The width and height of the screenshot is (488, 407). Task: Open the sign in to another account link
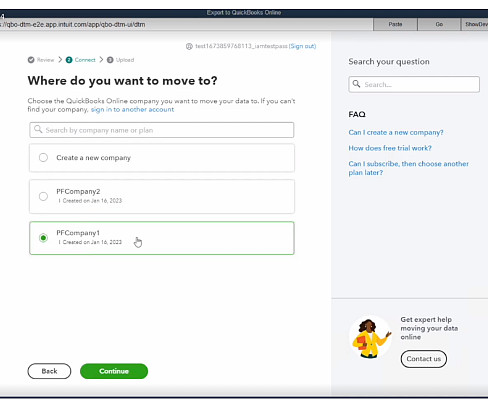click(132, 110)
